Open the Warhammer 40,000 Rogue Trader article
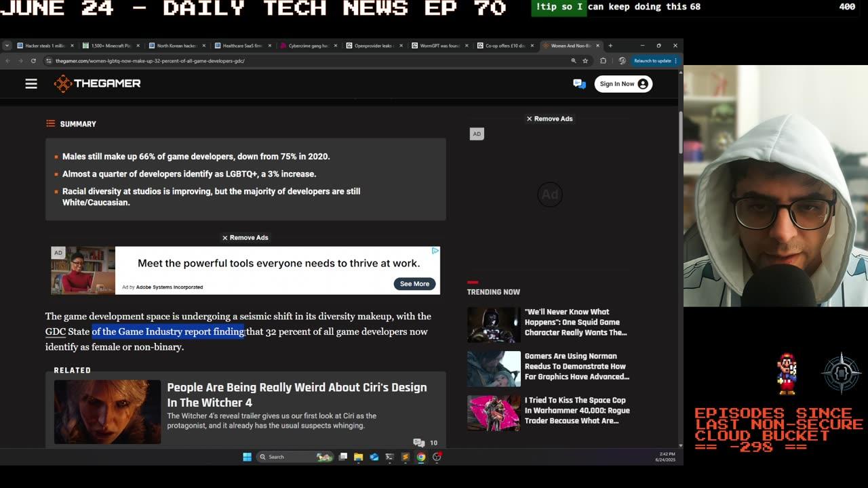Image resolution: width=868 pixels, height=488 pixels. pyautogui.click(x=577, y=411)
